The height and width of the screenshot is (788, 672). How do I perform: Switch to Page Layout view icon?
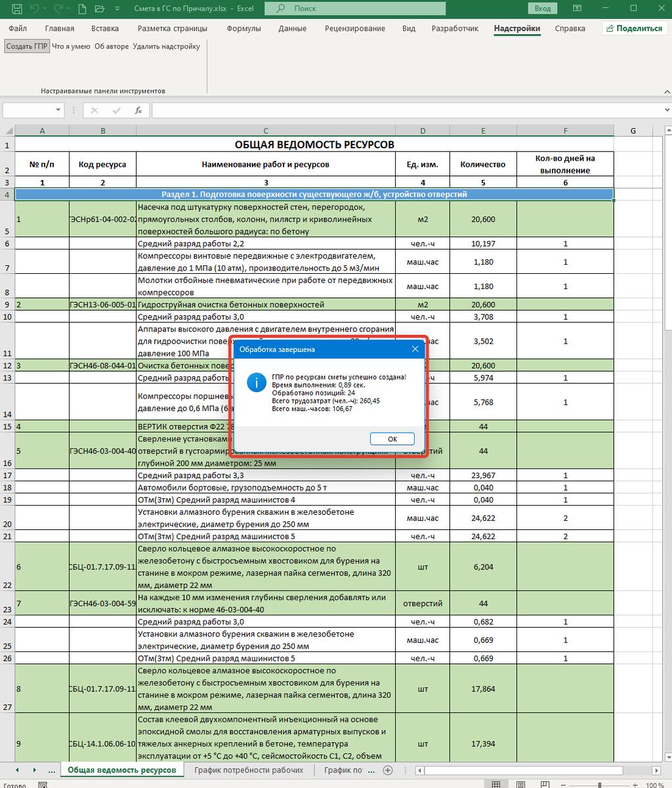(x=520, y=785)
